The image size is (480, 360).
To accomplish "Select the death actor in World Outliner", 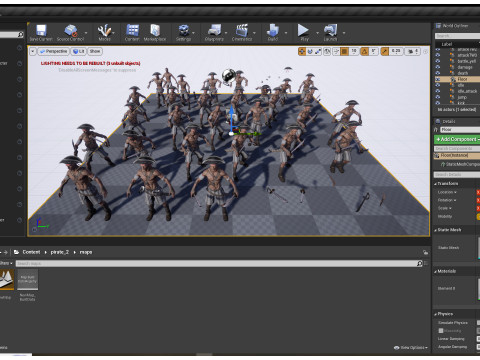I will [x=463, y=73].
